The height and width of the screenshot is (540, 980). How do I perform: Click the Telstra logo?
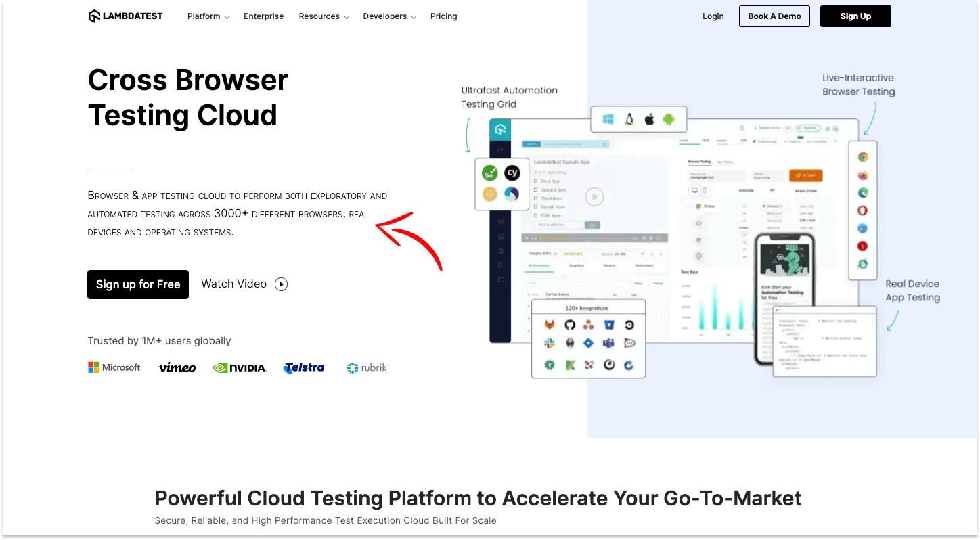click(x=304, y=367)
